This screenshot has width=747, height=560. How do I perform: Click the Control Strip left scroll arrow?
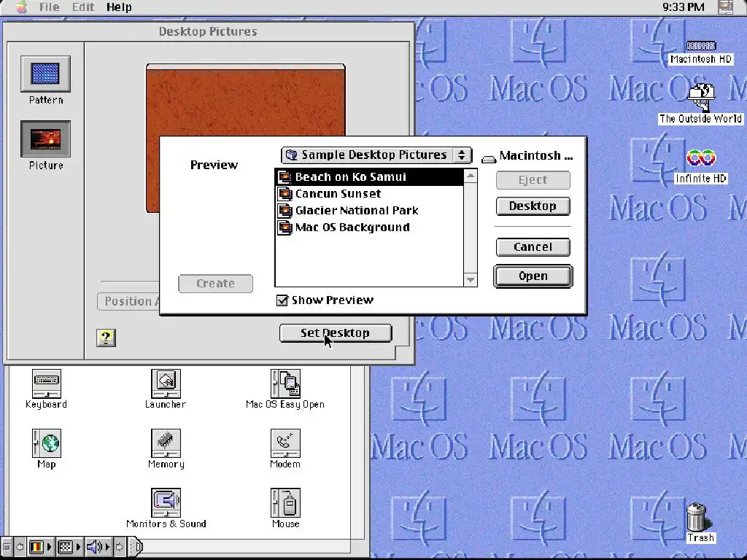pyautogui.click(x=20, y=547)
